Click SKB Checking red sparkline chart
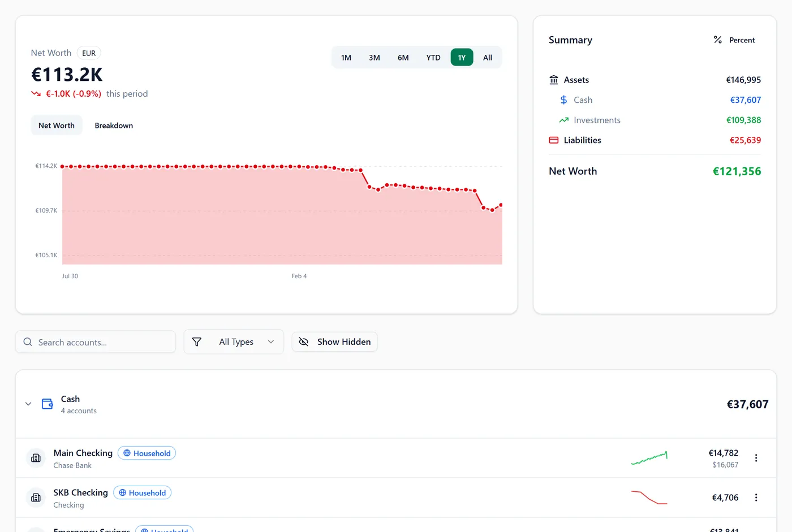This screenshot has height=532, width=792. pyautogui.click(x=649, y=498)
